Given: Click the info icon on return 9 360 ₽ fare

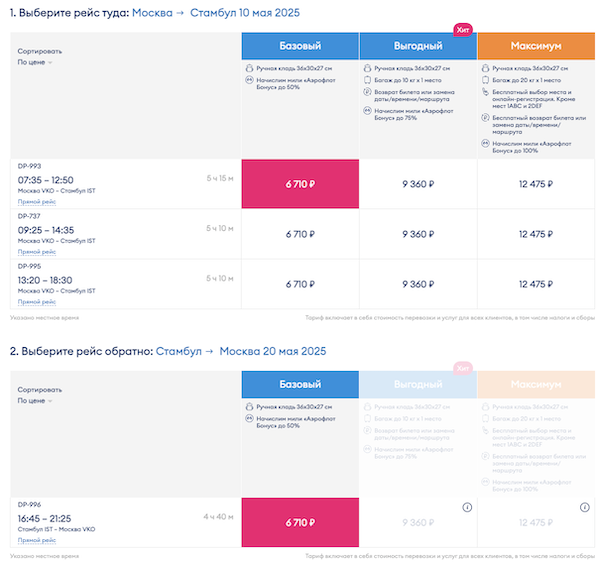Looking at the screenshot, I should click(x=467, y=508).
